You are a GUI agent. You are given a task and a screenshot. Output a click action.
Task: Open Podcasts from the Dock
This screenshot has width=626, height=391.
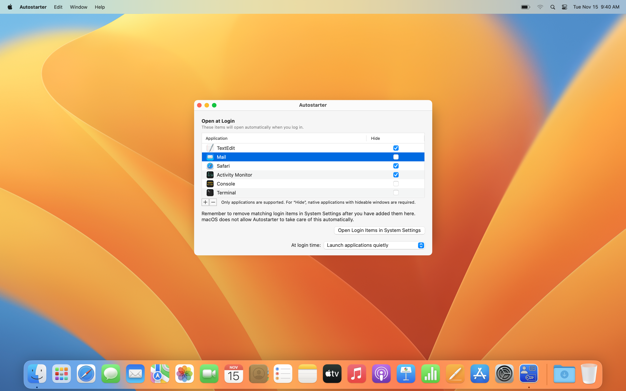(381, 374)
